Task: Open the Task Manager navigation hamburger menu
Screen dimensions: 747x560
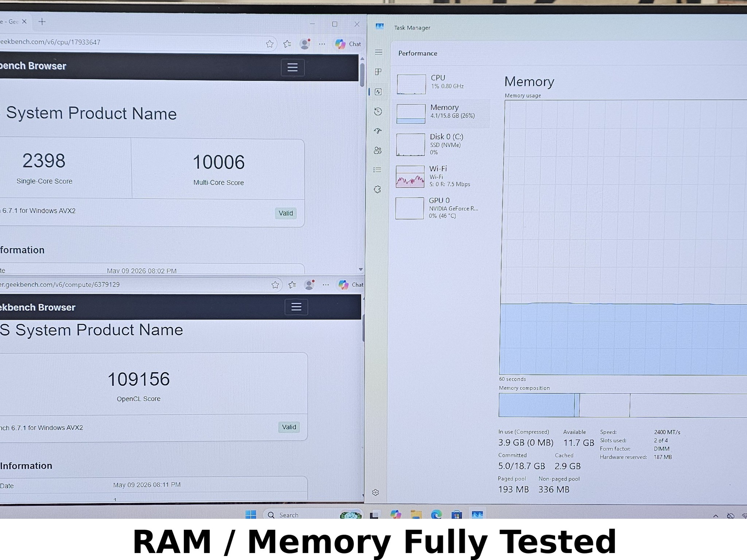Action: 379,52
